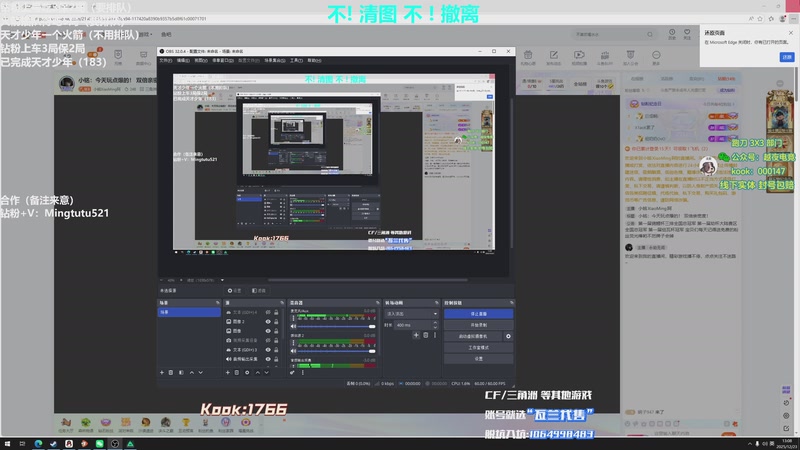Open source 滤镜 button in toolbar
Viewport: 800px width, 450px height.
coord(259,291)
